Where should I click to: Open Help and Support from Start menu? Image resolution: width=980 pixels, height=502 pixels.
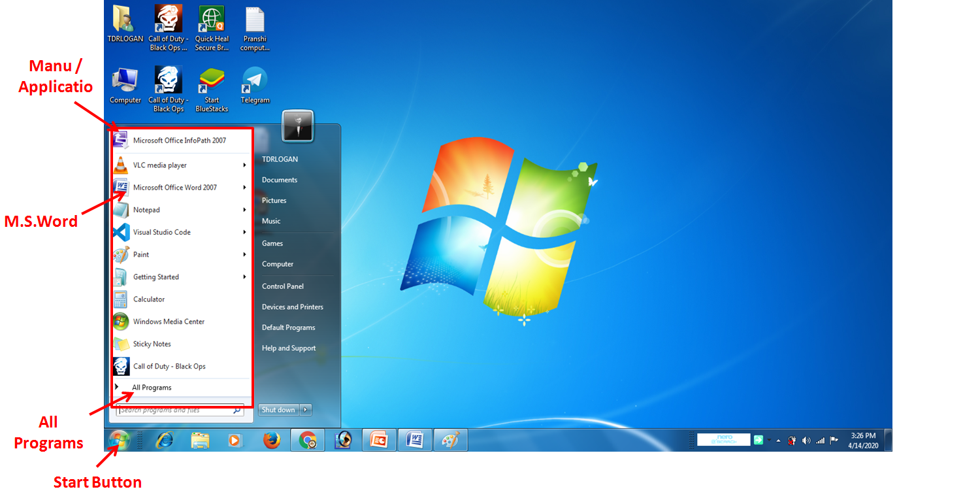pyautogui.click(x=289, y=348)
